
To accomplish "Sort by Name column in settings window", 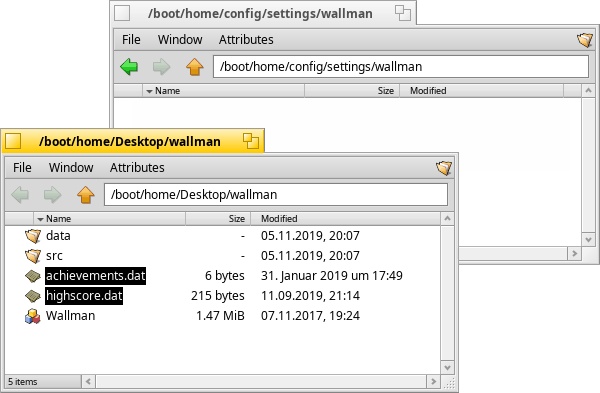I will pos(223,91).
